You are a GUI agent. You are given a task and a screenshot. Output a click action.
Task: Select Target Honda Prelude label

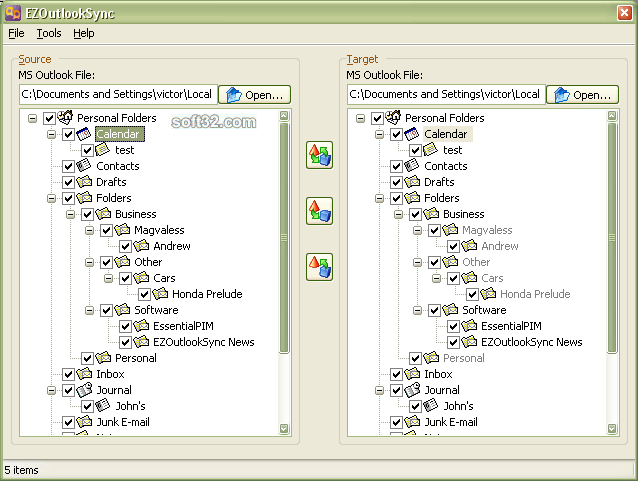(x=535, y=294)
